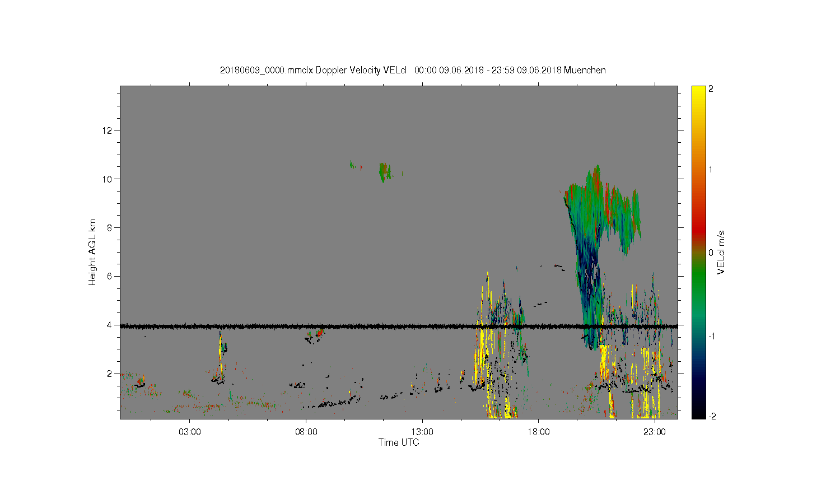Click the plot title starting with 20180609_0000.mmclx
This screenshot has width=840, height=504.
point(413,70)
